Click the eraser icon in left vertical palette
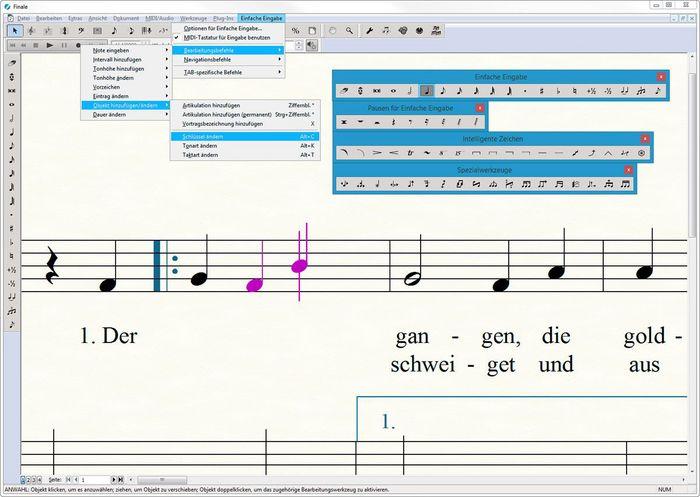700x497 pixels. tap(12, 63)
